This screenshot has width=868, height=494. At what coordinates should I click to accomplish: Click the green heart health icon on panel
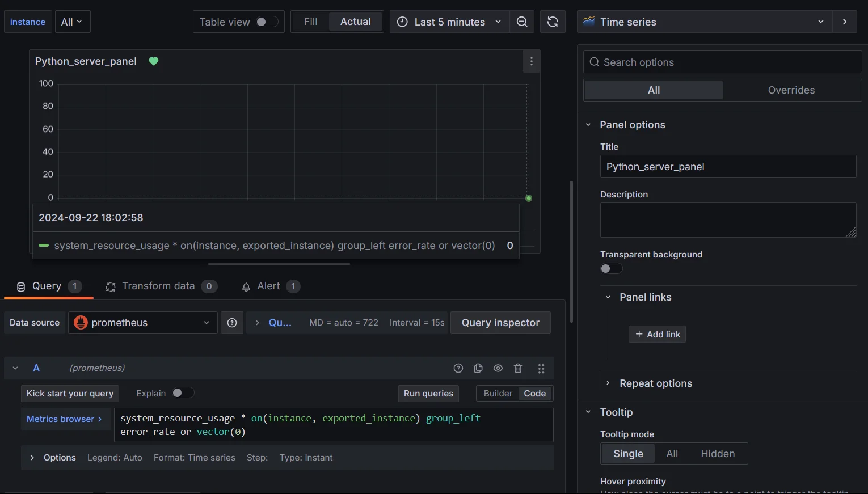pyautogui.click(x=153, y=61)
